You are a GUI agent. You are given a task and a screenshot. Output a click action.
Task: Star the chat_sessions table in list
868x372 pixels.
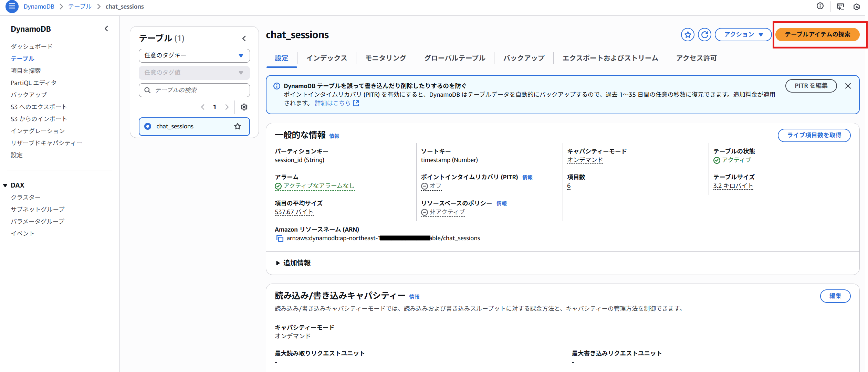tap(238, 126)
